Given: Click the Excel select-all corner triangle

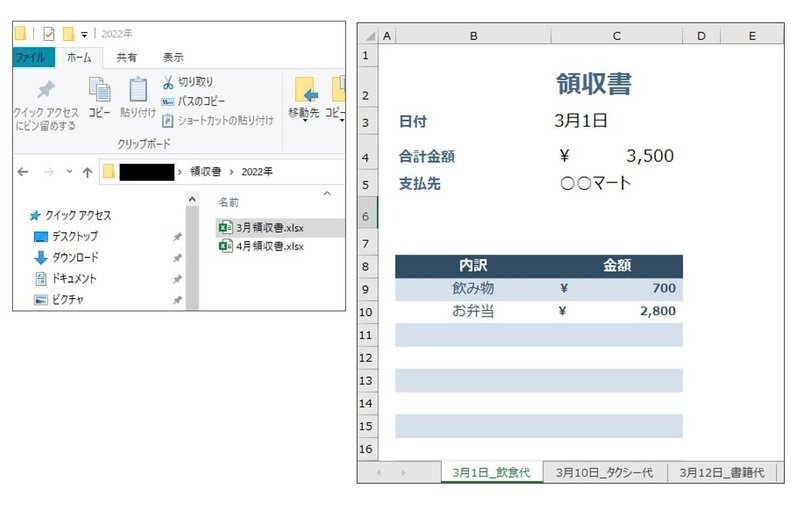Looking at the screenshot, I should tap(370, 36).
